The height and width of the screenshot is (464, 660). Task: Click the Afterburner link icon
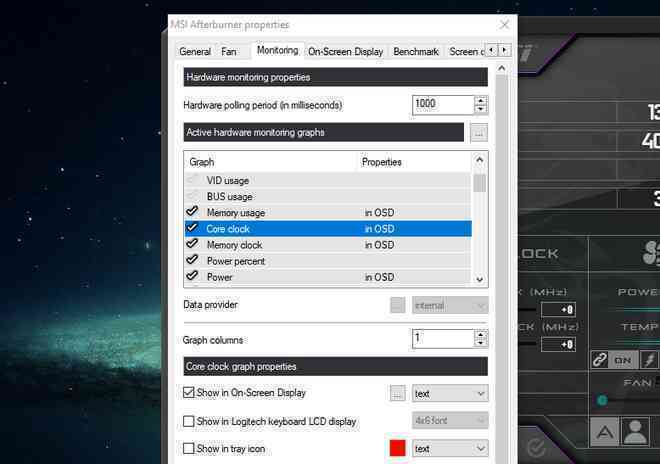pyautogui.click(x=599, y=360)
